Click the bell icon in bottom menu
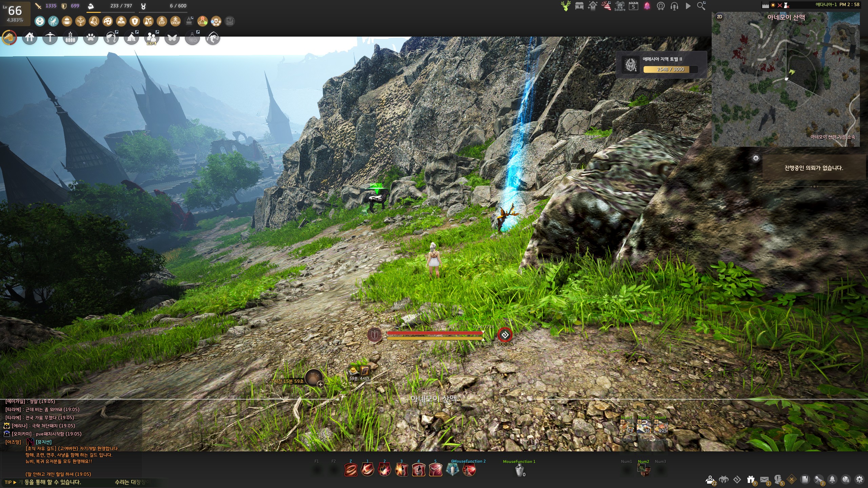Image resolution: width=868 pixels, height=488 pixels. [832, 480]
